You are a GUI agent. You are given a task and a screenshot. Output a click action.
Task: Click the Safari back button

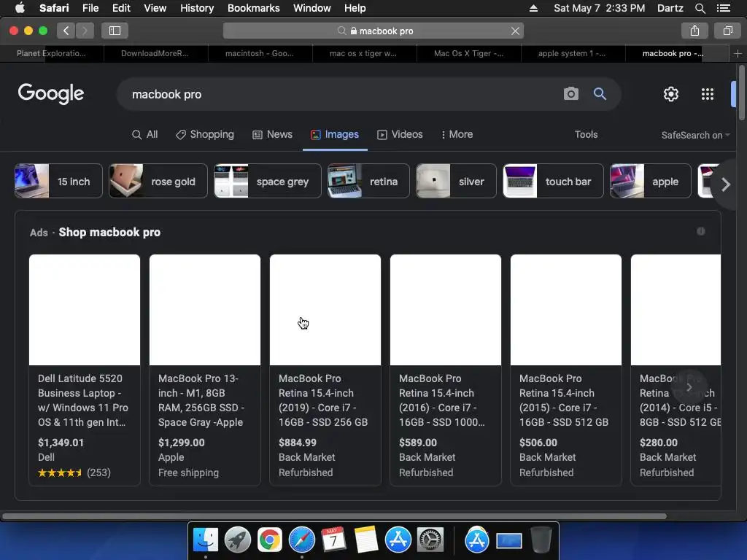66,31
